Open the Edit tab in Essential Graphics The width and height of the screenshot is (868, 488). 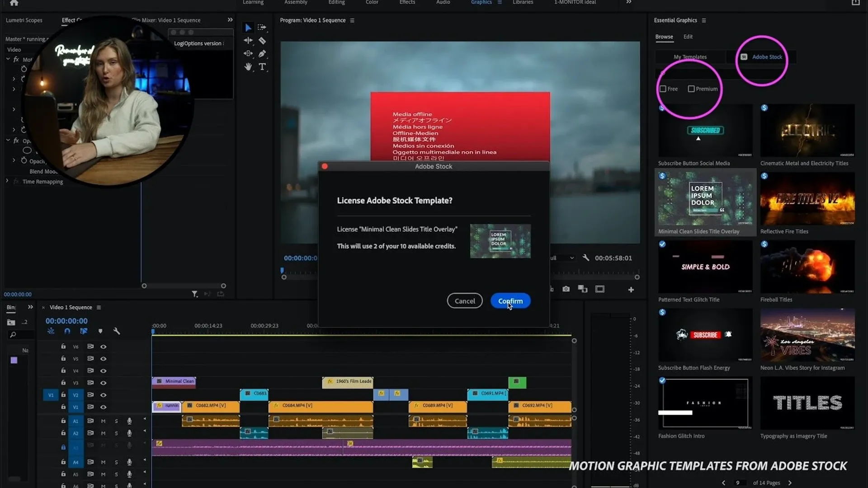point(688,37)
